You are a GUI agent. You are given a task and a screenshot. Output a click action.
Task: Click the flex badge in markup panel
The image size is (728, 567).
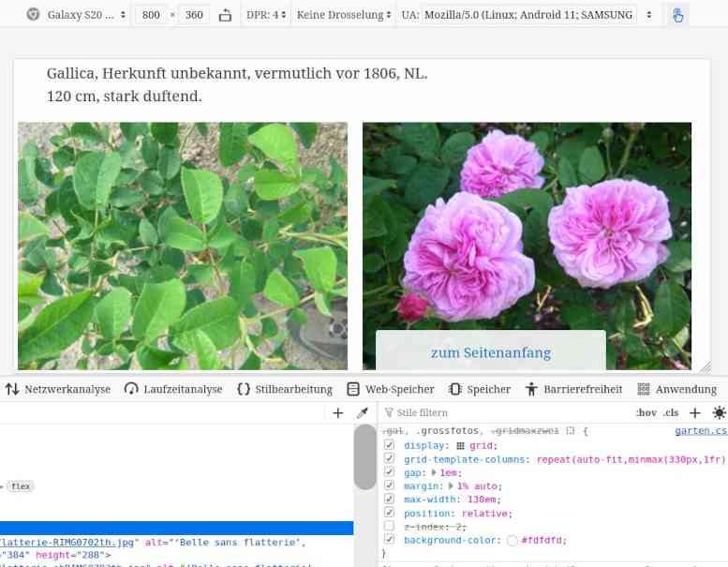pos(21,486)
